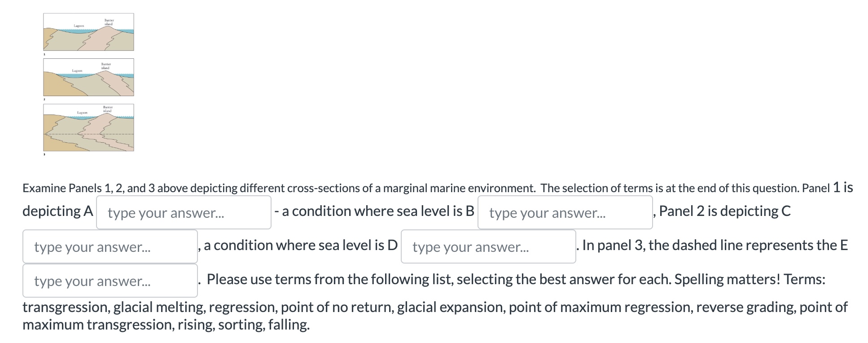The width and height of the screenshot is (868, 343).
Task: Click the answer field after 'depicting A'
Action: tap(184, 212)
